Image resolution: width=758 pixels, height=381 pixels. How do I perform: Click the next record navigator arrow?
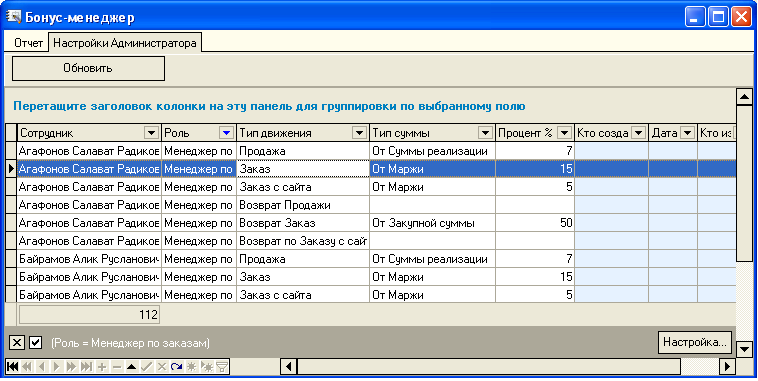click(57, 366)
